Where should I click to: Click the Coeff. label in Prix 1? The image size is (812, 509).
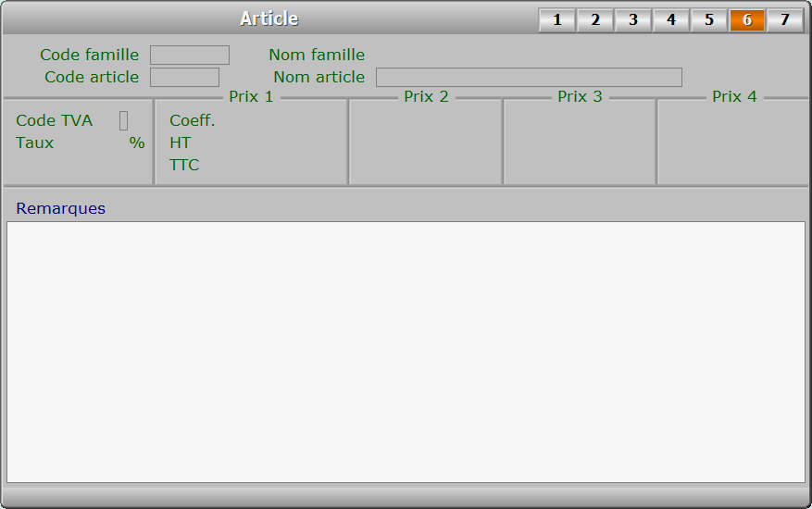tap(193, 120)
